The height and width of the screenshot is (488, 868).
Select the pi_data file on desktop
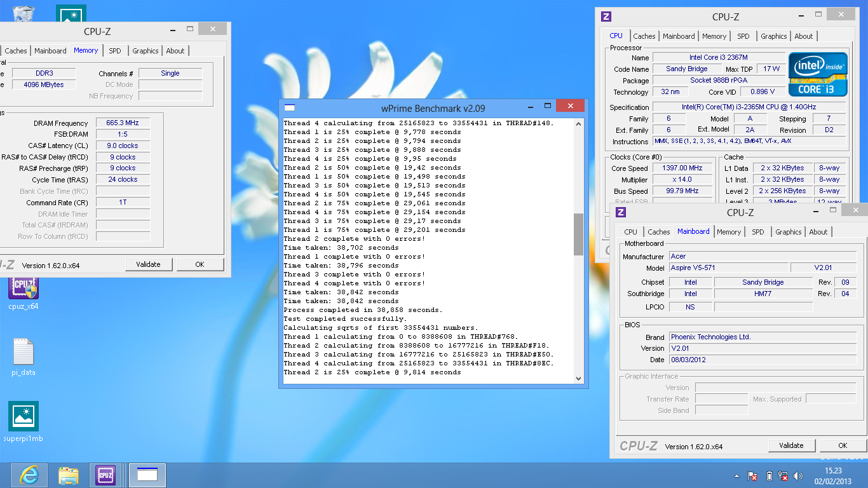pos(24,357)
